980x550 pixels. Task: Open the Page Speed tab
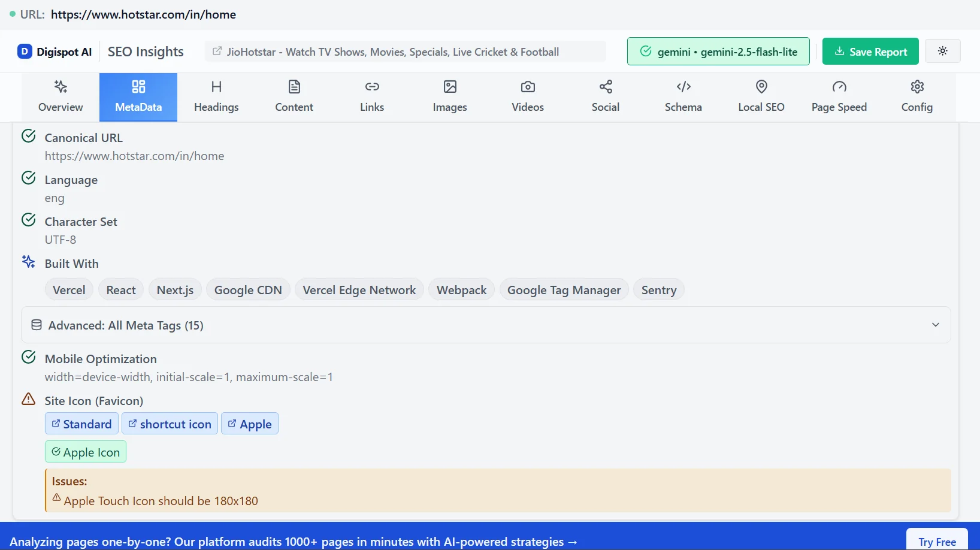(839, 97)
